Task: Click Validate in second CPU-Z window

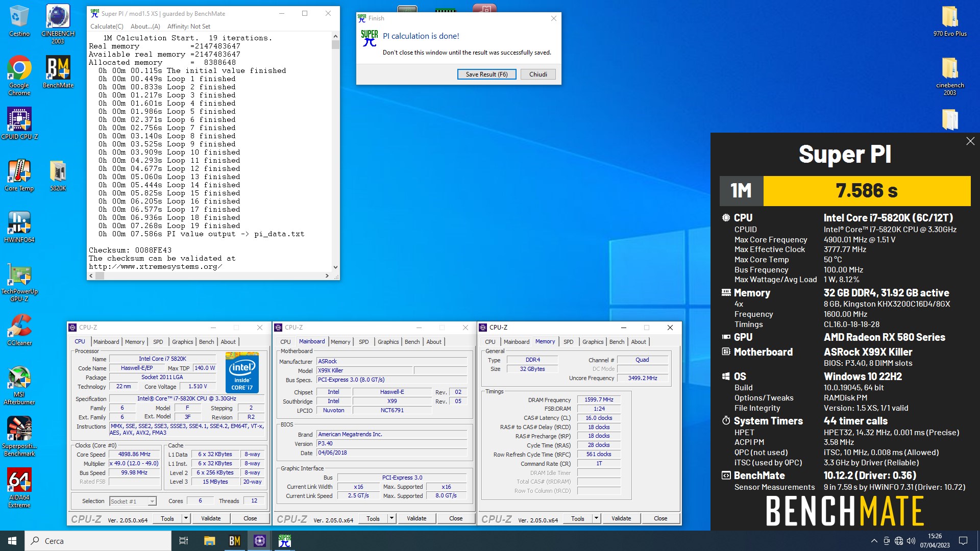Action: pyautogui.click(x=416, y=518)
